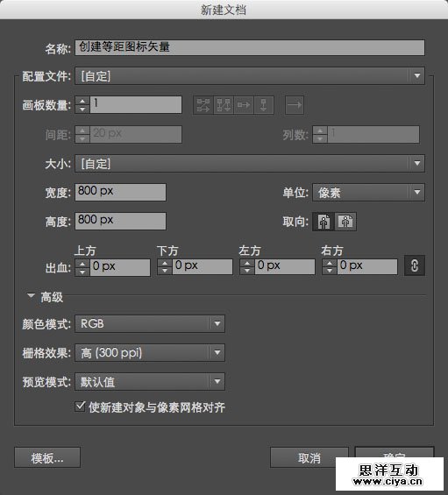The height and width of the screenshot is (495, 448).
Task: Click the 宽度 width input field
Action: [120, 192]
